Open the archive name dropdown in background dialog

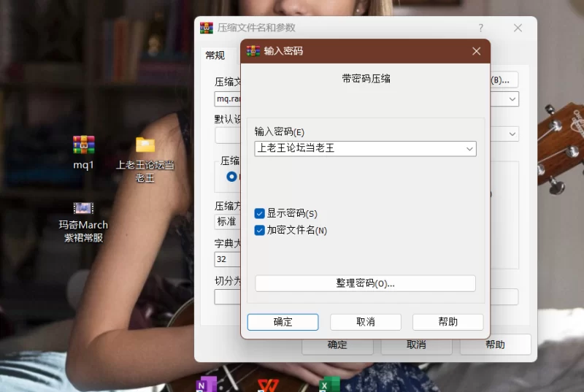coord(512,99)
